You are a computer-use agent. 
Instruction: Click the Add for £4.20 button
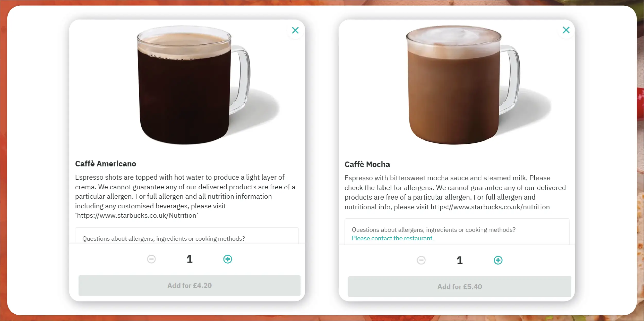tap(190, 285)
